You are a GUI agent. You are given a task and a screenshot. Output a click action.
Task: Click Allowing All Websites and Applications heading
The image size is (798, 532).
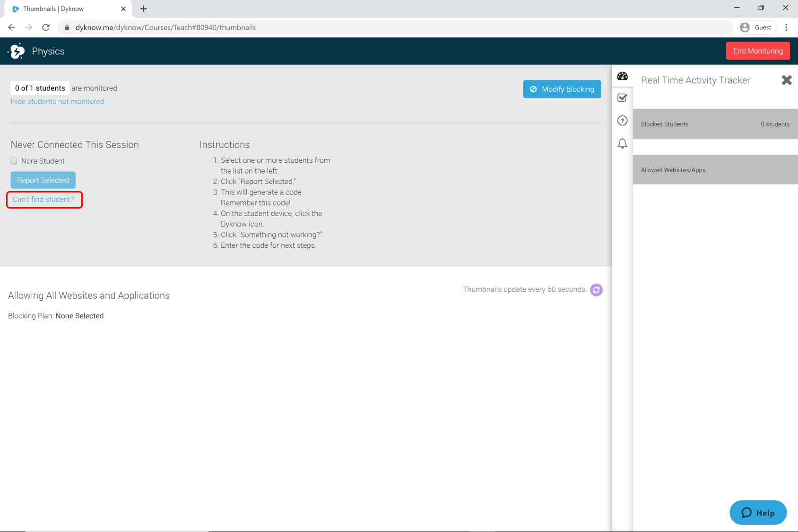pos(89,296)
